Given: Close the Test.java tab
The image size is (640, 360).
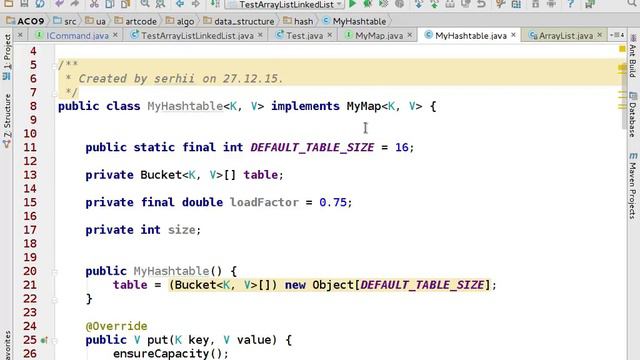Looking at the screenshot, I should coord(330,35).
